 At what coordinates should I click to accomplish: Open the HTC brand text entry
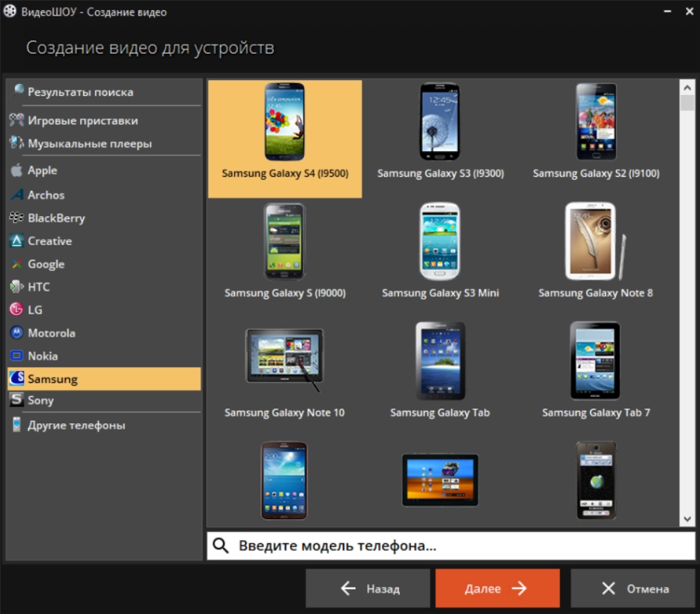[38, 286]
